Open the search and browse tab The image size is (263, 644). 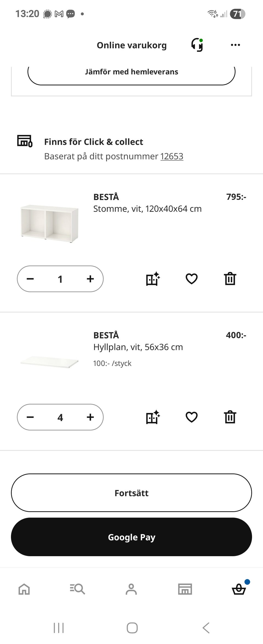pos(78,589)
